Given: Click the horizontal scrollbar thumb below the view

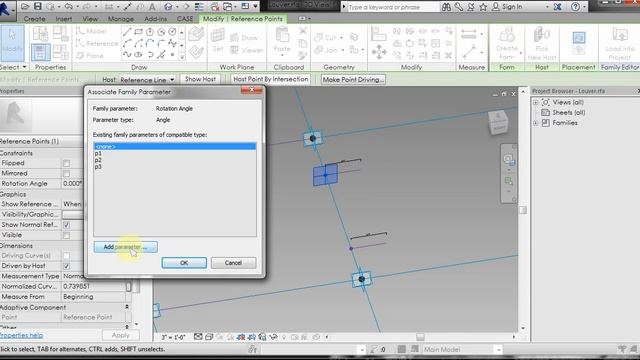Looking at the screenshot, I should pos(420,337).
